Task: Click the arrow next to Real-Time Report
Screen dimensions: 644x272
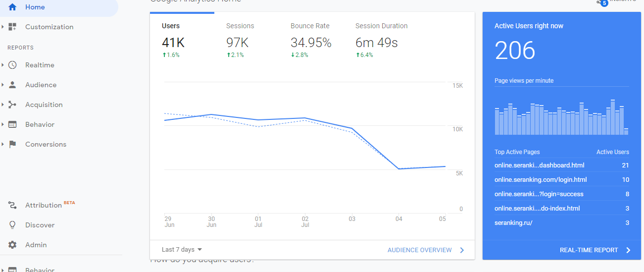Action: click(628, 250)
